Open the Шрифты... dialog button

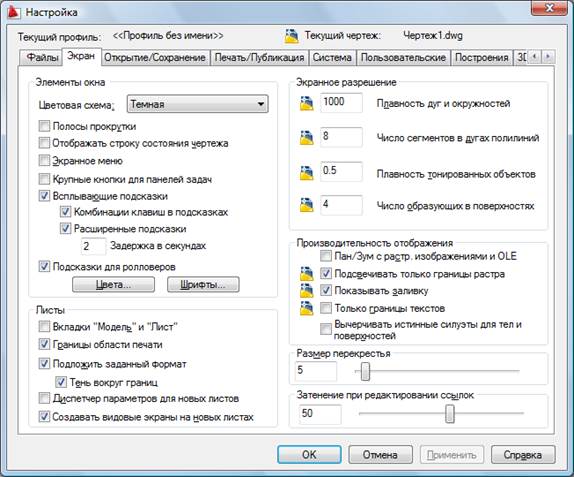[203, 284]
